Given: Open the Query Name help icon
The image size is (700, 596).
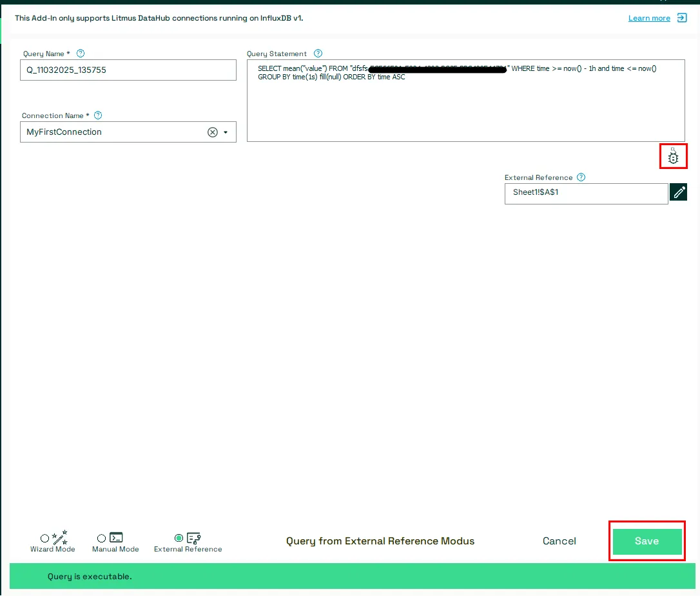Looking at the screenshot, I should pos(81,54).
